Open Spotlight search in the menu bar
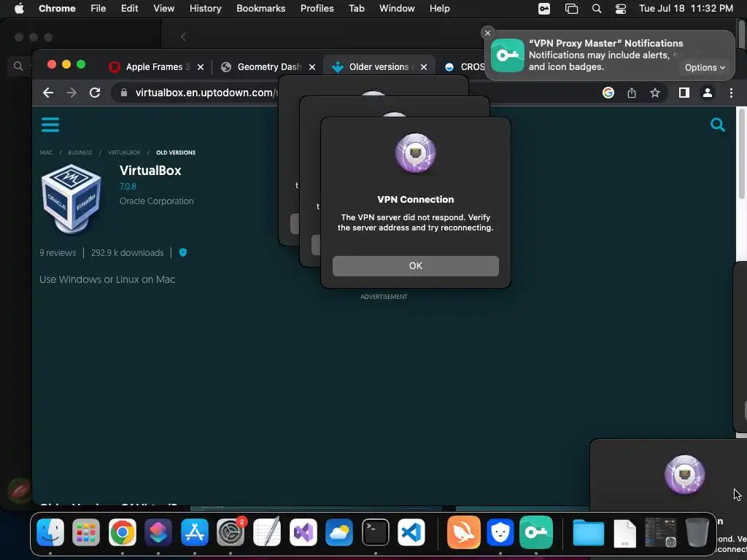The width and height of the screenshot is (747, 560). [597, 9]
